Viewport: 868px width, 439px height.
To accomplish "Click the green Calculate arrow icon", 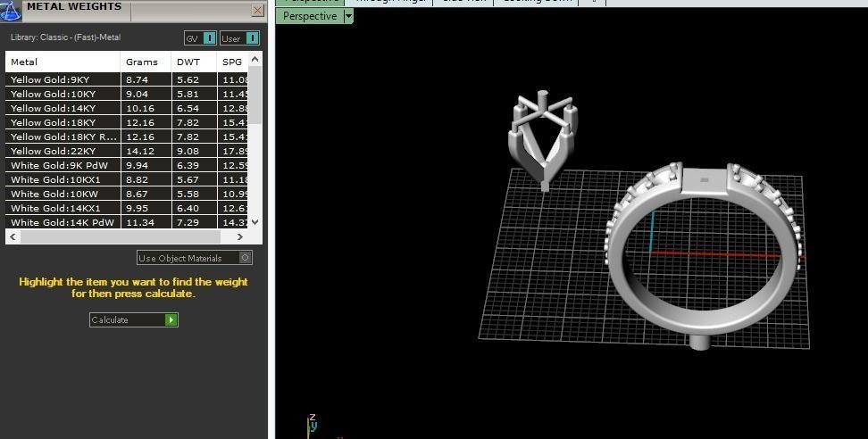I will pyautogui.click(x=171, y=319).
